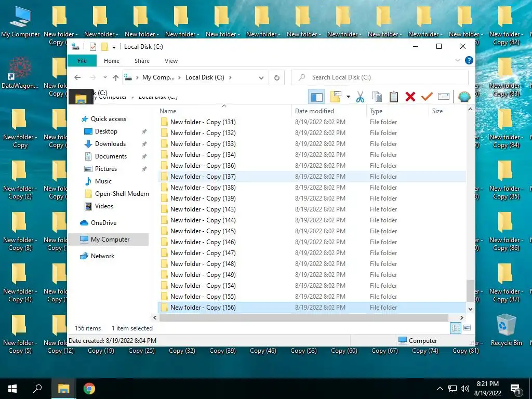The width and height of the screenshot is (532, 399).
Task: Click the Cut scissors toolbar icon
Action: tap(360, 97)
